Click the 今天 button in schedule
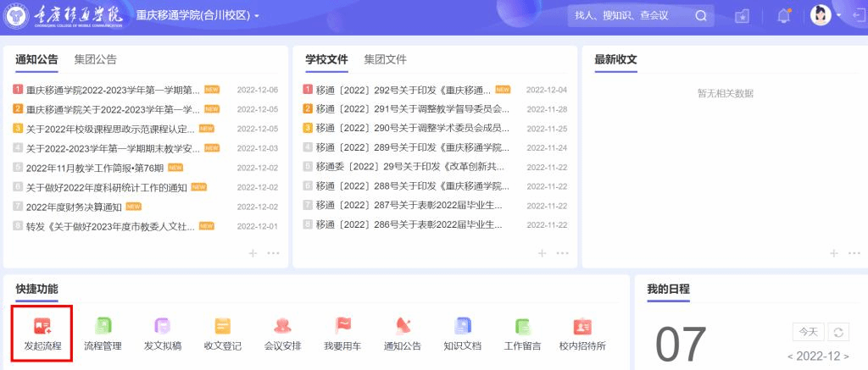The image size is (868, 370). point(808,332)
